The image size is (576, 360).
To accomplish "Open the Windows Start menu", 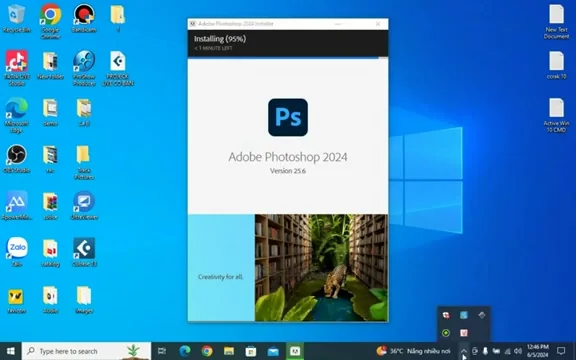I will click(x=11, y=351).
